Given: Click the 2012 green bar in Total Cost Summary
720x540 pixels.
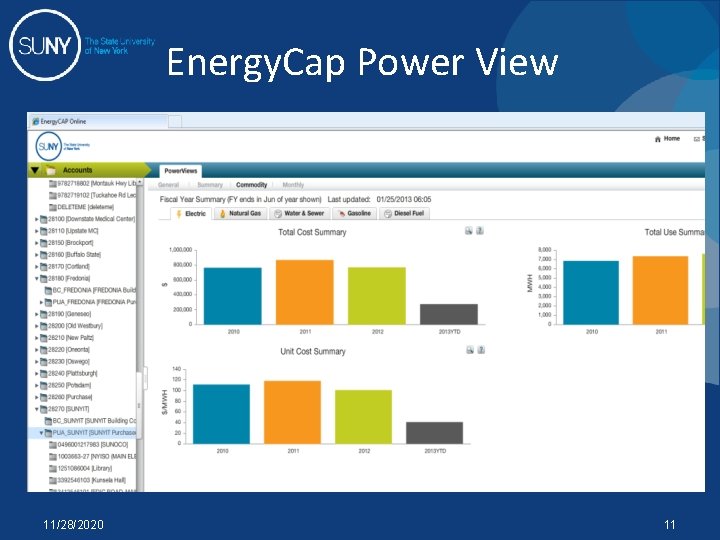Looking at the screenshot, I should pyautogui.click(x=377, y=296).
